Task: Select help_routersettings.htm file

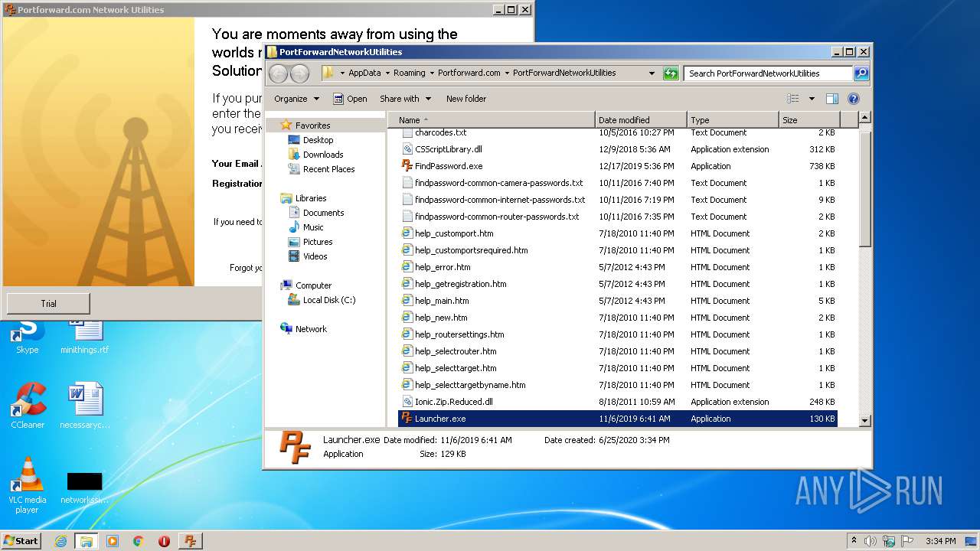Action: [459, 334]
